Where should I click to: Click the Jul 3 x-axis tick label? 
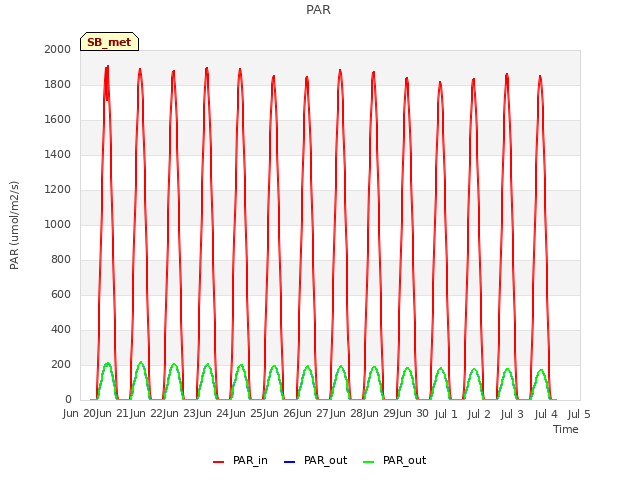(512, 414)
